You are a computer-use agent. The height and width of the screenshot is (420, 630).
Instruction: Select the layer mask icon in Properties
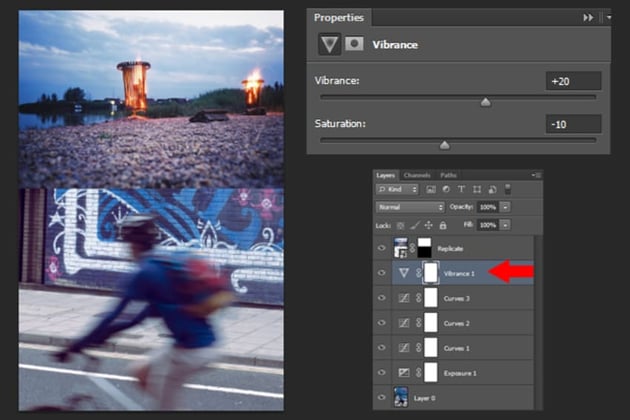tap(354, 44)
